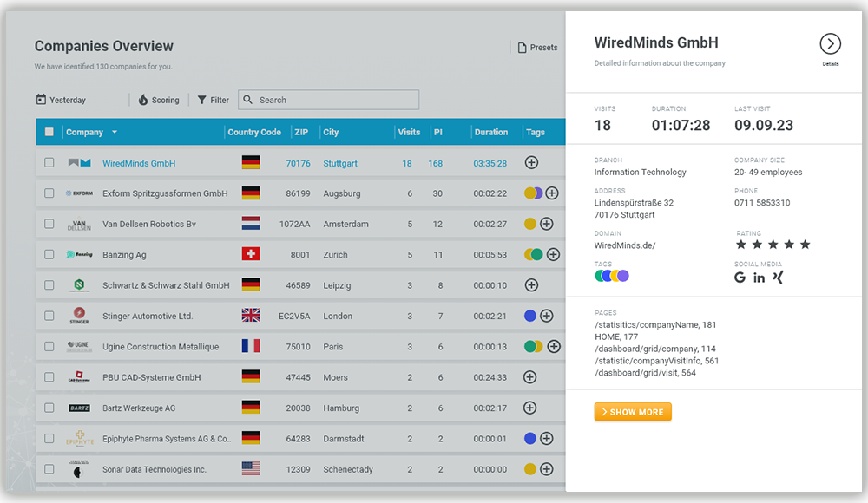The height and width of the screenshot is (503, 868).
Task: Add a tag to Exform Spritzgussformen GmbH row
Action: [x=552, y=193]
